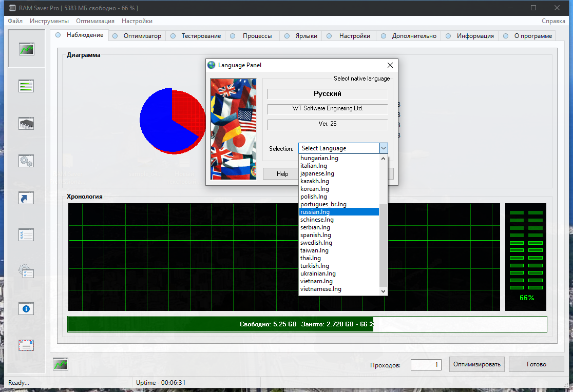Click the Help button in Language Panel

[282, 174]
